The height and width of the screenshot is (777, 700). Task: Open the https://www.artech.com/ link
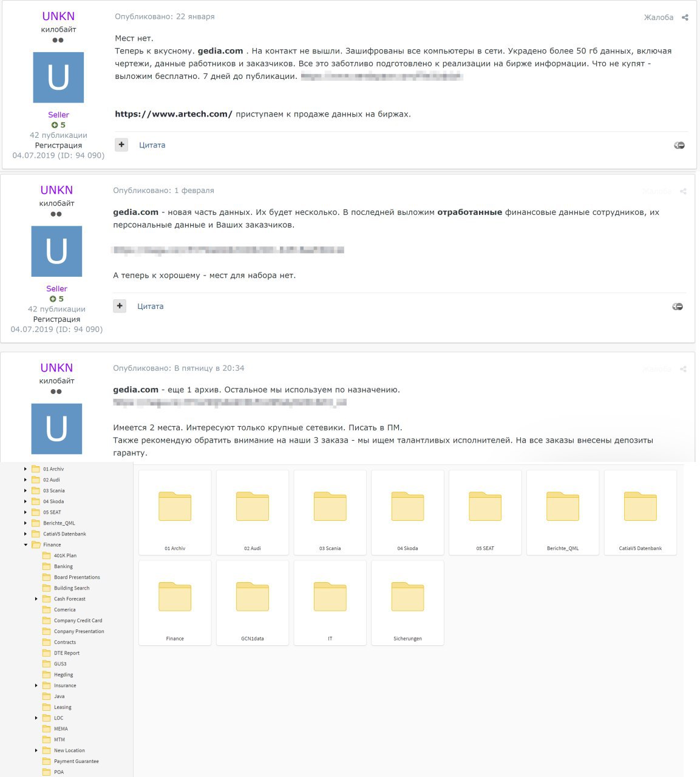(174, 114)
